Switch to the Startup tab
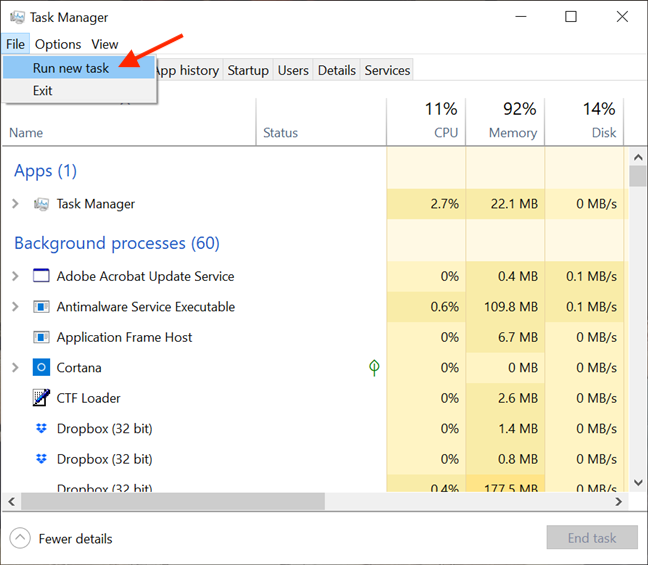 coord(248,70)
